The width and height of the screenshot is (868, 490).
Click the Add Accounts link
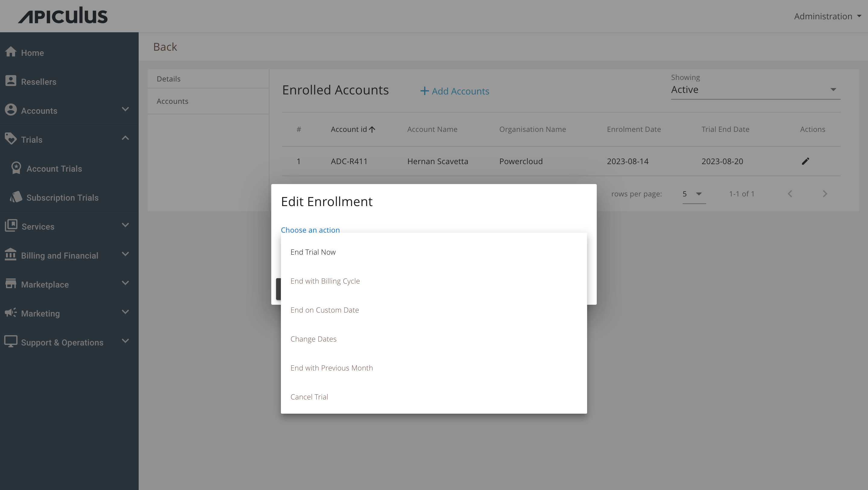pyautogui.click(x=454, y=91)
